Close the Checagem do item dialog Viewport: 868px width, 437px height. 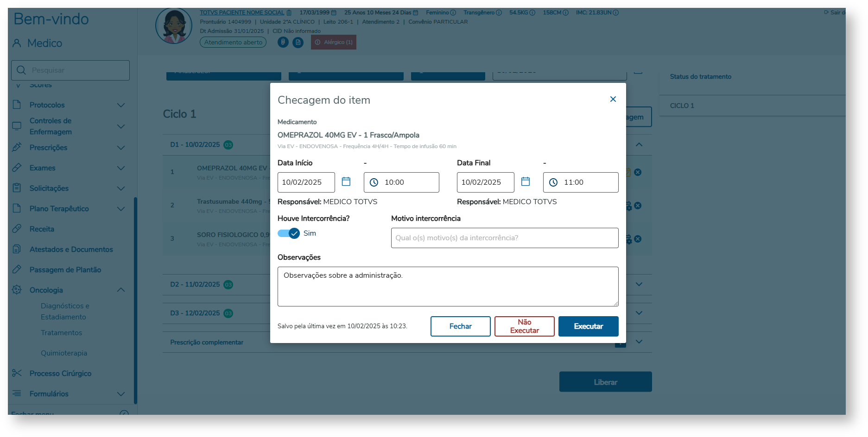(x=613, y=99)
